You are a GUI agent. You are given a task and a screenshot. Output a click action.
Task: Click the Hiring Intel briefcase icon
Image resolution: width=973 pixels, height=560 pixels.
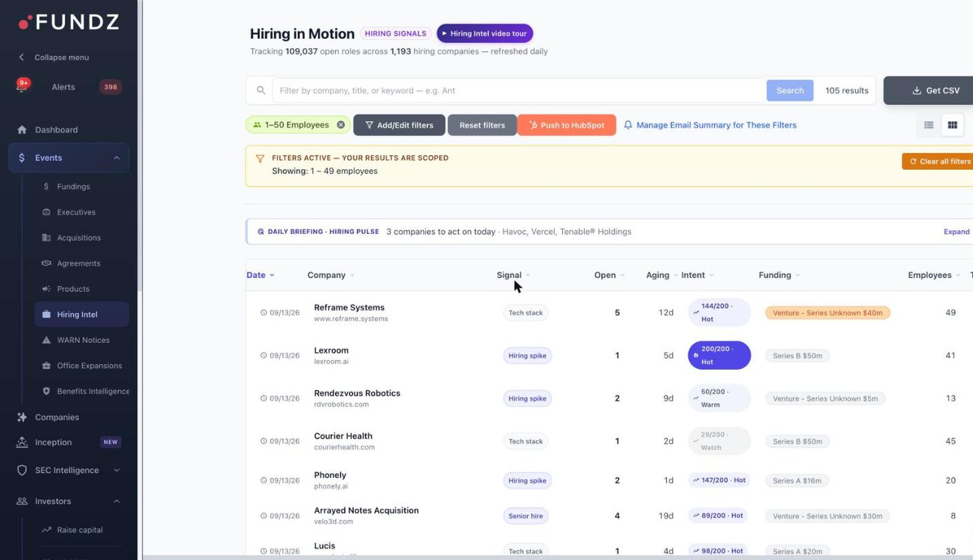[x=46, y=314]
